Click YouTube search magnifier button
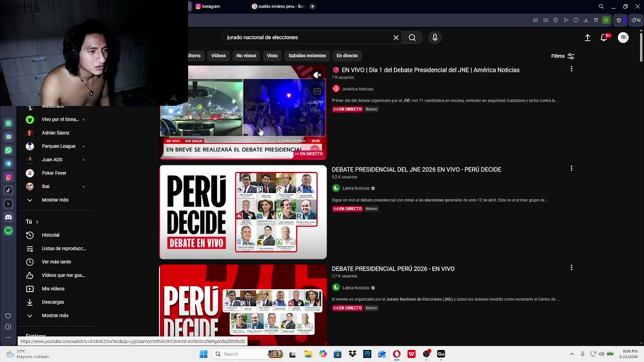Image resolution: width=644 pixels, height=362 pixels. [412, 37]
